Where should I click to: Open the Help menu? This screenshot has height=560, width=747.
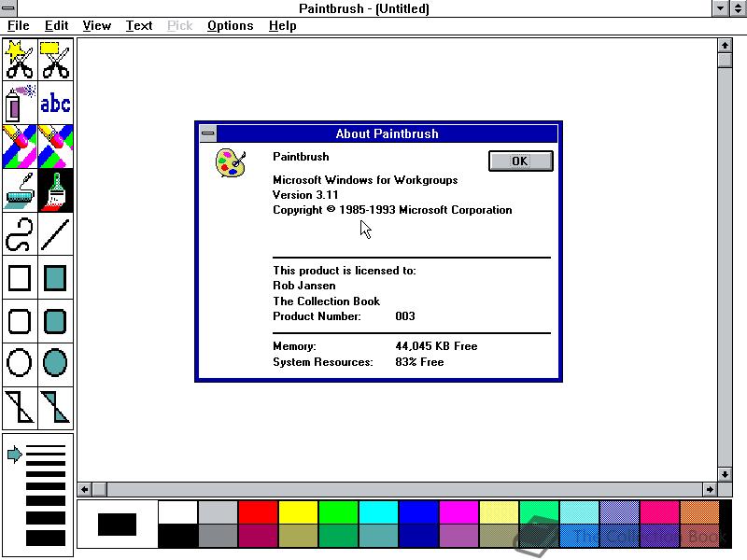283,26
